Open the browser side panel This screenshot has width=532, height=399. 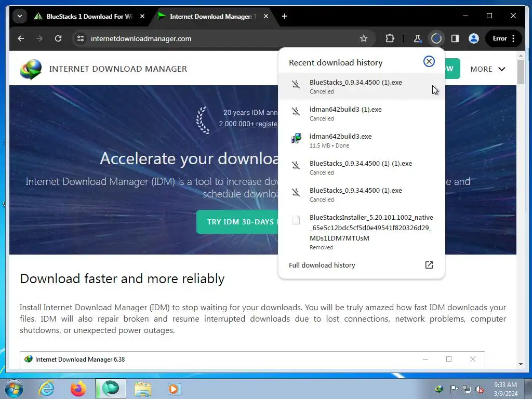point(455,38)
